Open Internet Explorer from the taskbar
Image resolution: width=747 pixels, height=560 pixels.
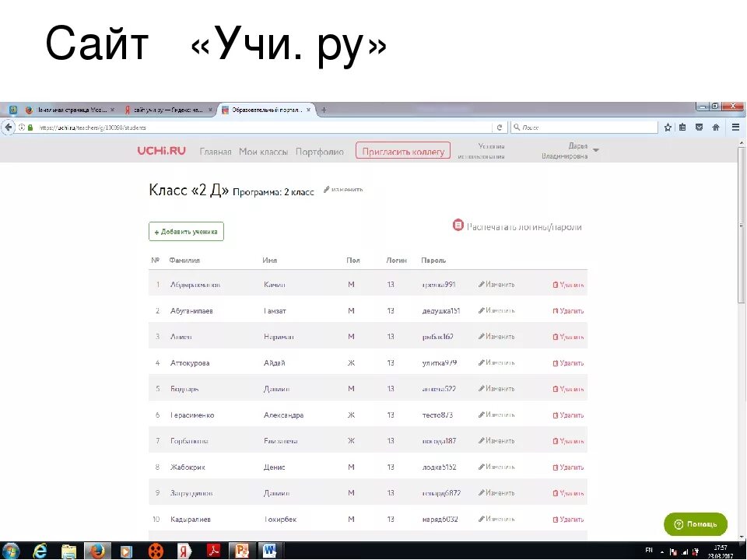tap(40, 551)
